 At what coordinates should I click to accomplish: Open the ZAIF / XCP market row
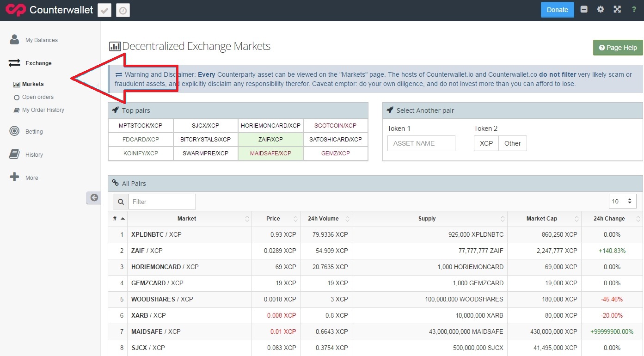click(x=375, y=251)
